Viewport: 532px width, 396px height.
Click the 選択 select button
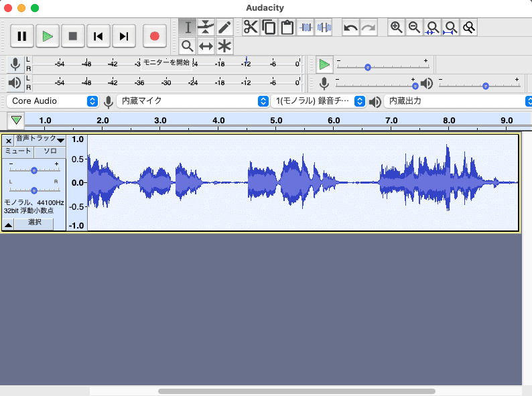click(34, 224)
